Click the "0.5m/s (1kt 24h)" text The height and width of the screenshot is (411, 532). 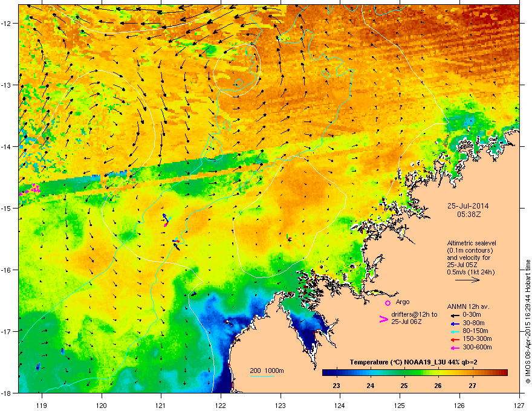pyautogui.click(x=471, y=272)
